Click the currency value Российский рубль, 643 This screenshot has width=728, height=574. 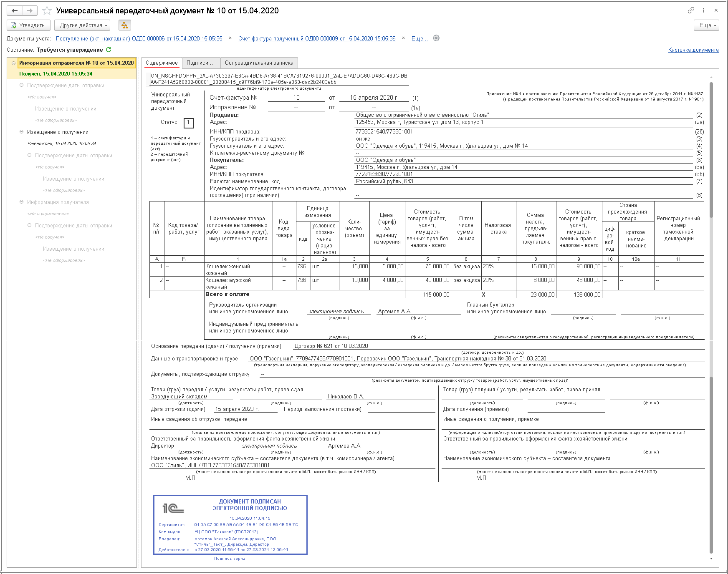pyautogui.click(x=384, y=181)
